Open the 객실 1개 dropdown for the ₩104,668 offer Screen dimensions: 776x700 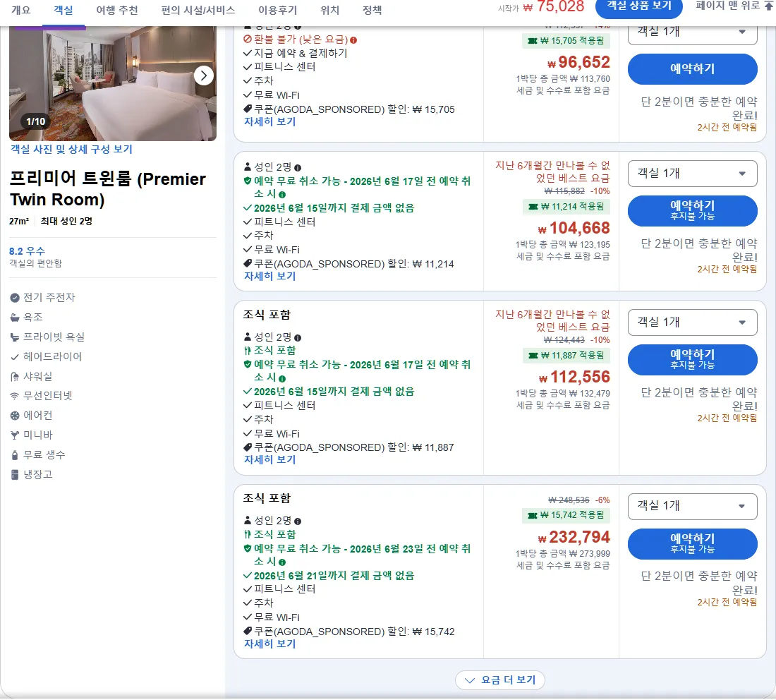pyautogui.click(x=692, y=174)
